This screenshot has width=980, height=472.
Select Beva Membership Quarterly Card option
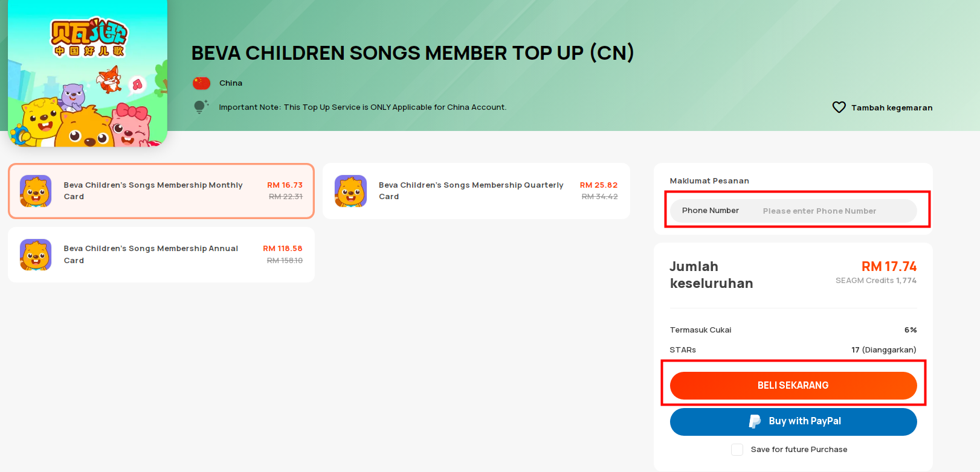(476, 191)
